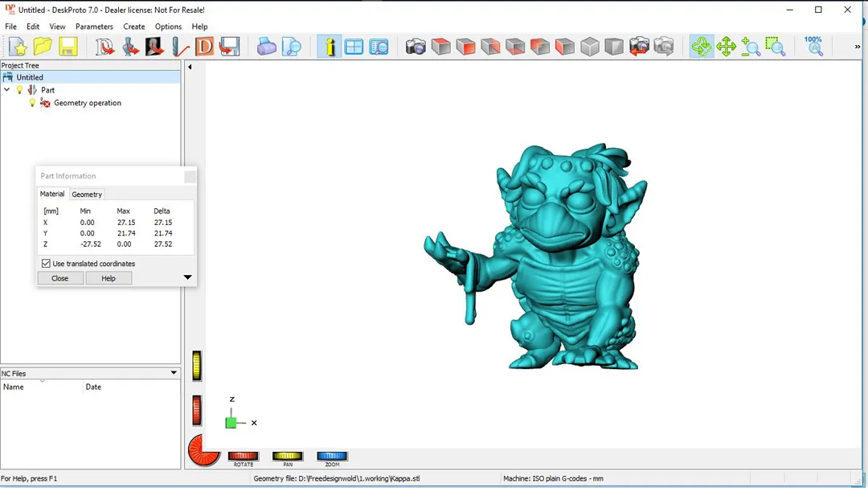Click the Load Geometry vase icon
868x488 pixels.
tap(130, 47)
